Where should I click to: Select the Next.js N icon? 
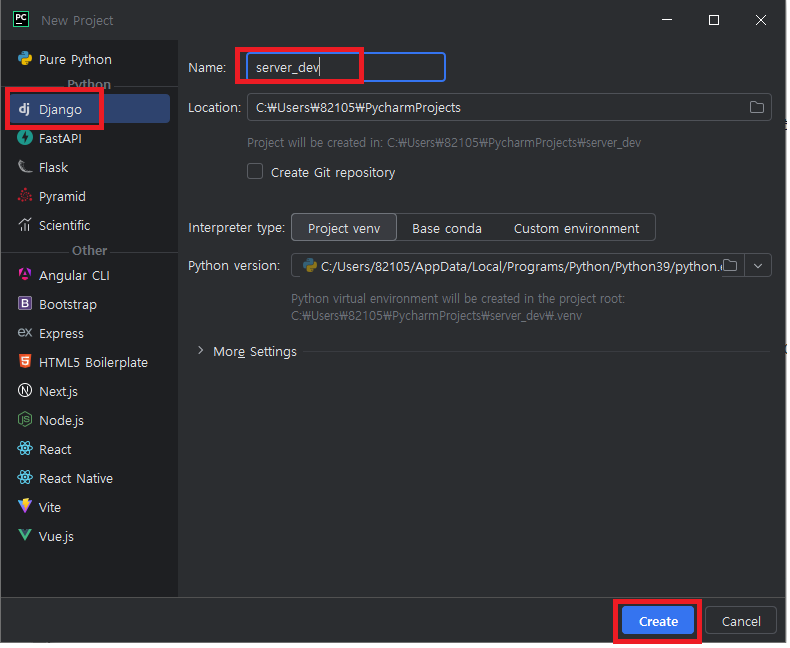25,391
